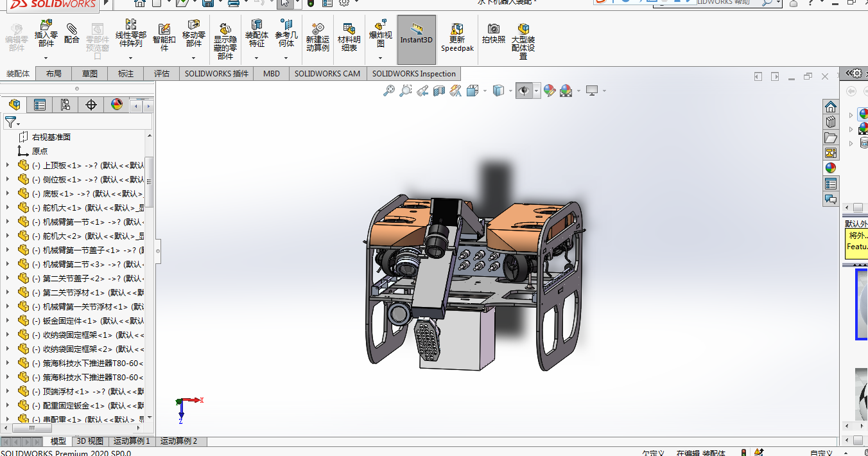Open the Hide/Show Items dropdown arrow

(537, 91)
